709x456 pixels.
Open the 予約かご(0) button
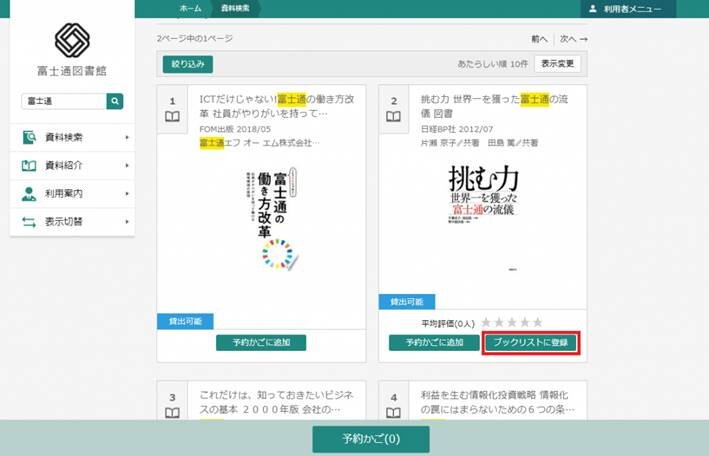[x=371, y=439]
